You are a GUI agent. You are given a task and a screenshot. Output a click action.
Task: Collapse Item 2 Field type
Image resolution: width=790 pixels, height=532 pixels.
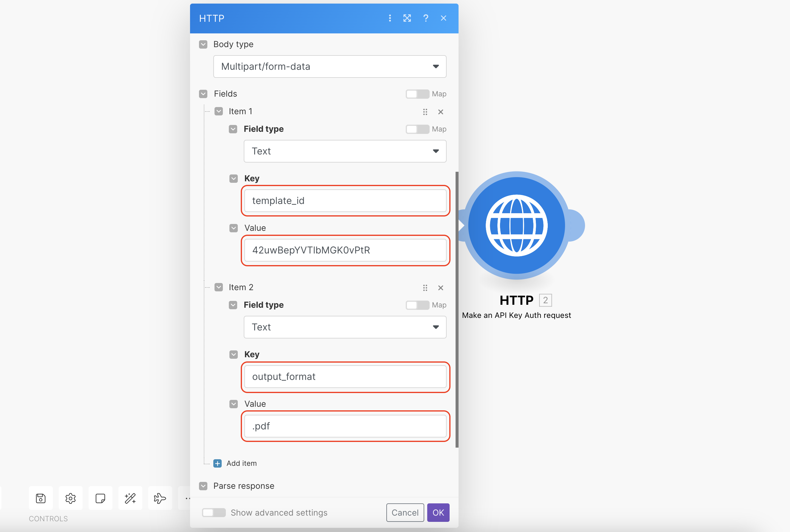233,305
